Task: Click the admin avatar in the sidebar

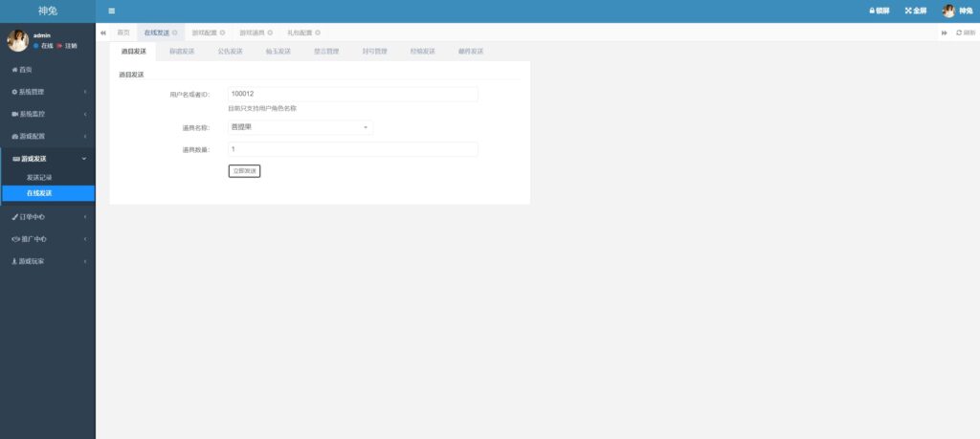Action: 17,40
